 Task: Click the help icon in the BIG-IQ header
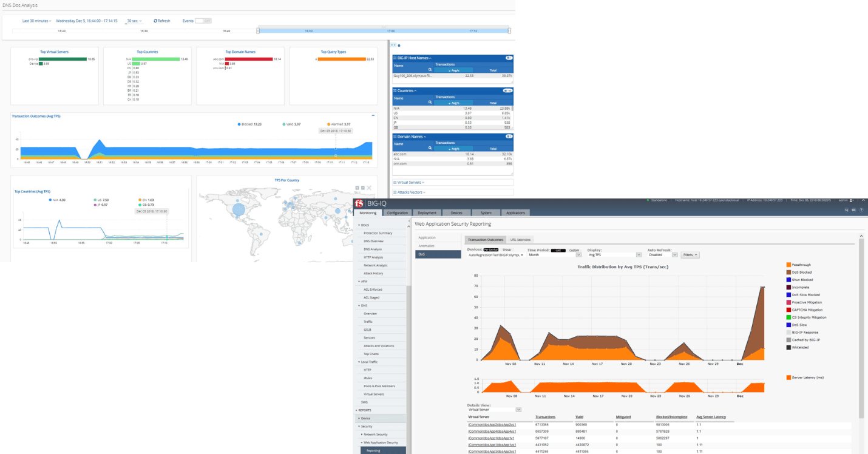coord(861,209)
